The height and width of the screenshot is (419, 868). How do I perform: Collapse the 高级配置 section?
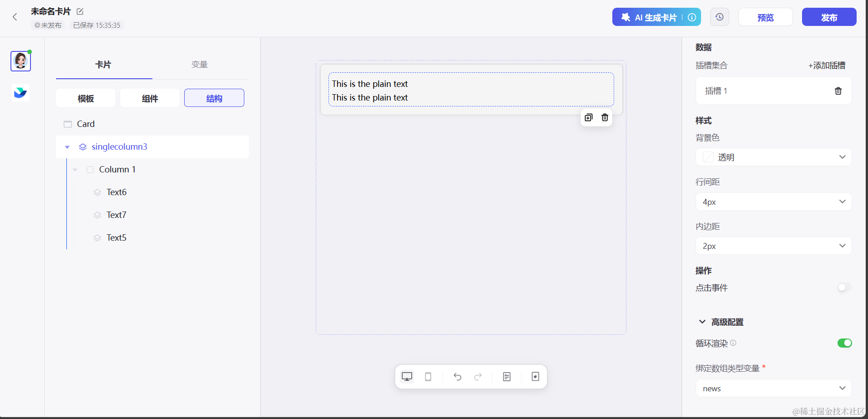702,322
